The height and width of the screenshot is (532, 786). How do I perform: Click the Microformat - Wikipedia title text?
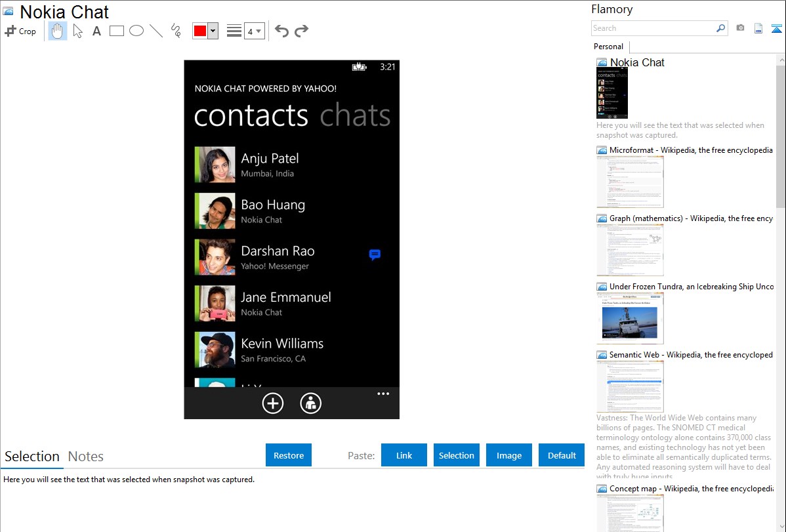(691, 150)
